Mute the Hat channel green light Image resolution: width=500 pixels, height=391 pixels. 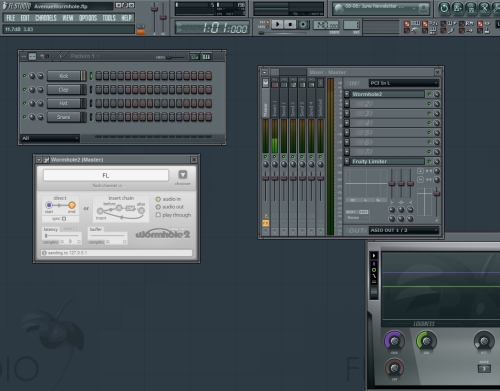pyautogui.click(x=24, y=103)
